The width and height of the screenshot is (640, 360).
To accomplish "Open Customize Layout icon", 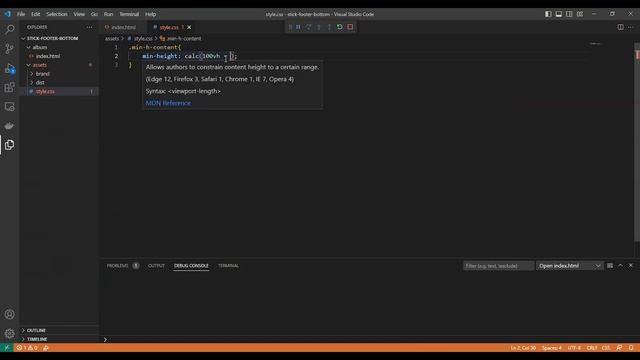I will point(580,14).
